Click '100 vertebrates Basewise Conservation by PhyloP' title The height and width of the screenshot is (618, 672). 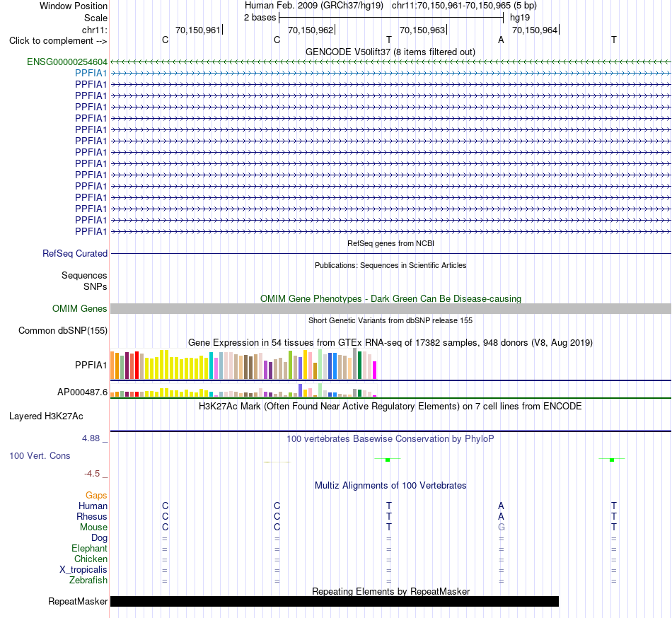[x=390, y=438]
